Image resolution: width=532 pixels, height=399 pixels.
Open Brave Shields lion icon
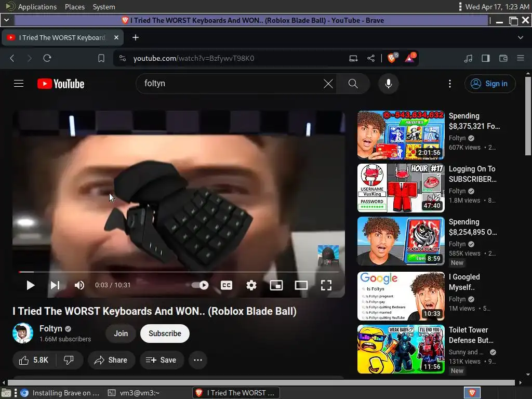click(x=392, y=58)
